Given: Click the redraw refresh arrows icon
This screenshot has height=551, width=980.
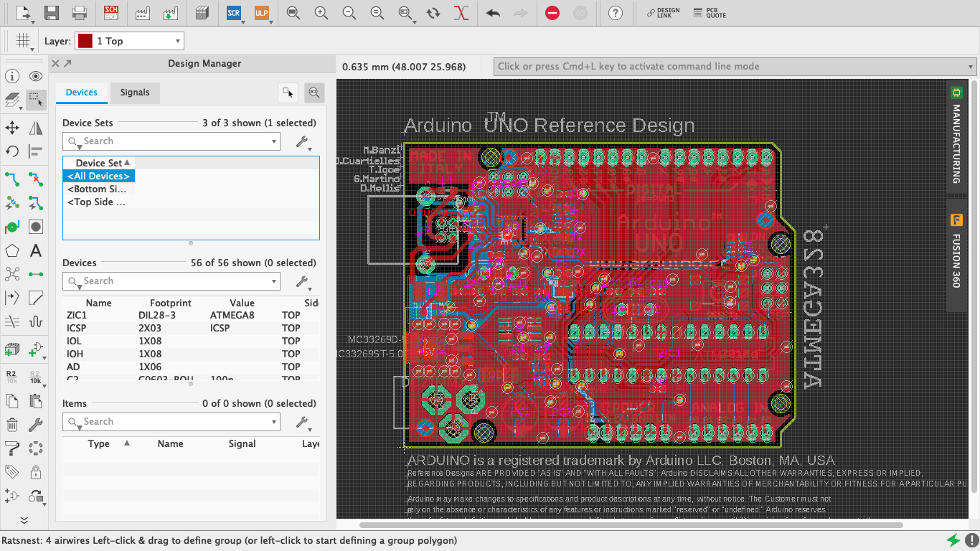Looking at the screenshot, I should 433,13.
